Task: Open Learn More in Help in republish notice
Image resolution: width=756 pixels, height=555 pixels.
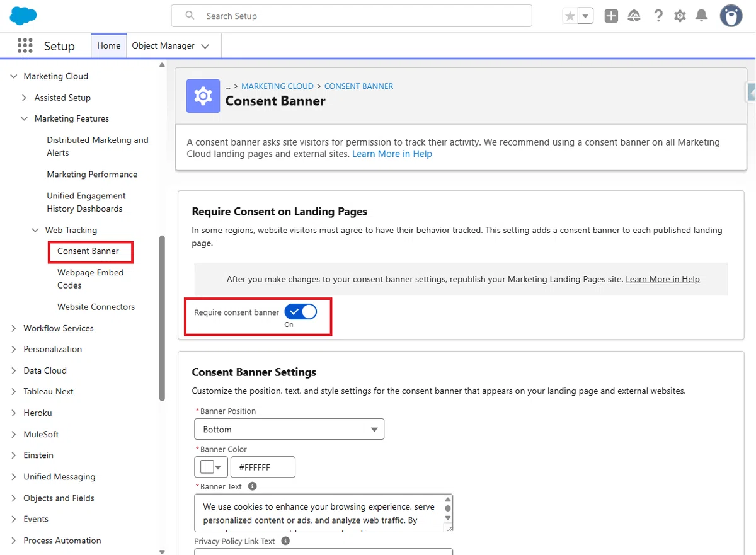Action: (663, 279)
